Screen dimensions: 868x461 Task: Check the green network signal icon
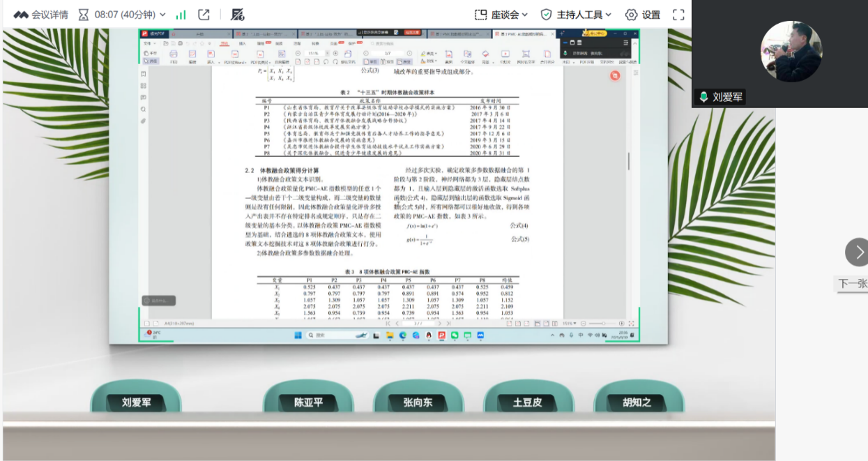pos(181,15)
